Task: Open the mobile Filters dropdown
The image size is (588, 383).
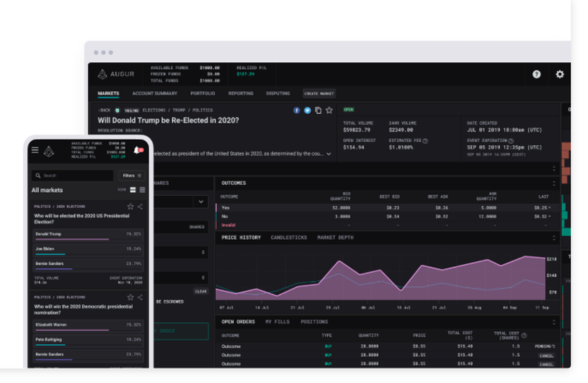Action: click(x=131, y=176)
